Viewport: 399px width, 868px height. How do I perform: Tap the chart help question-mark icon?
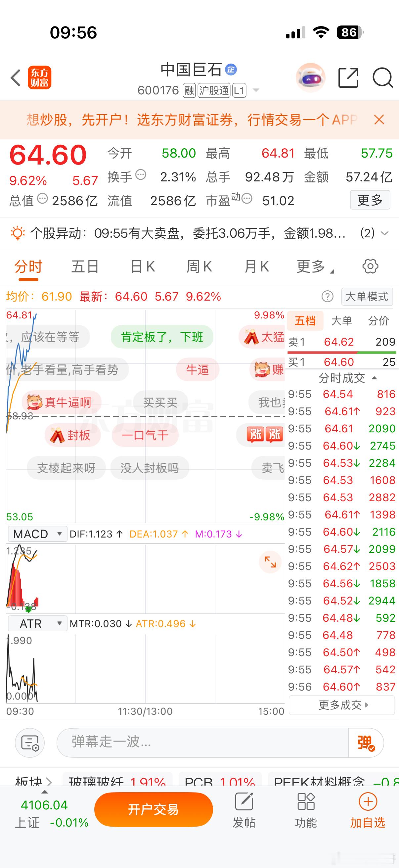coord(327,297)
